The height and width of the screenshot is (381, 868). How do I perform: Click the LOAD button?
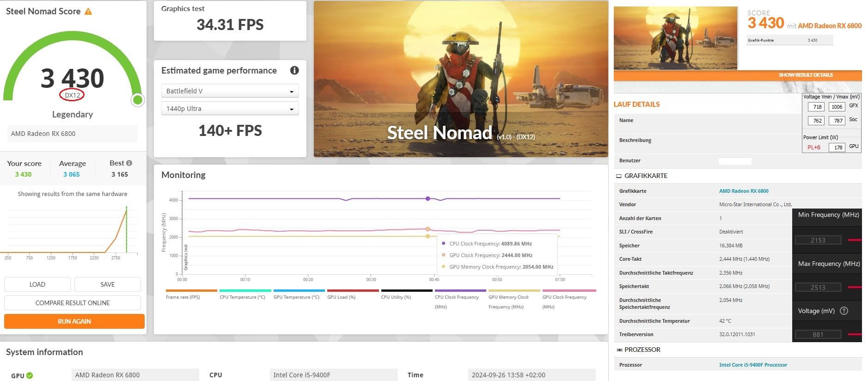(37, 284)
